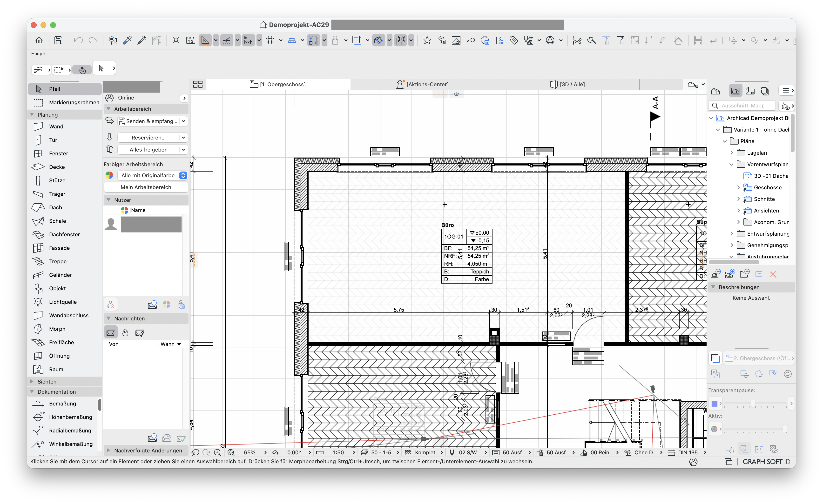This screenshot has height=504, width=823.
Task: Select the Raum tool
Action: pyautogui.click(x=65, y=370)
